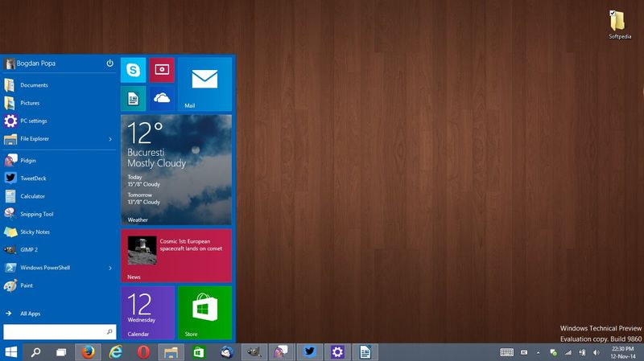Image resolution: width=644 pixels, height=361 pixels.
Task: Click into the Start menu search box
Action: (60, 331)
